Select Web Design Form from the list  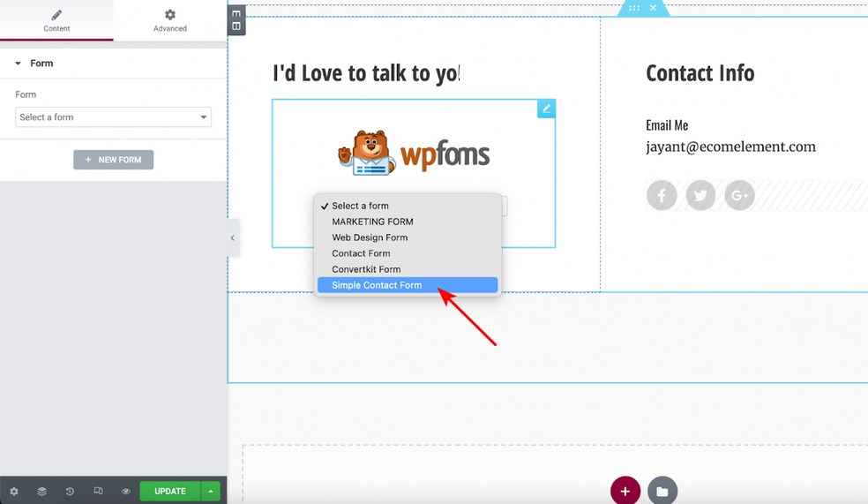[408, 237]
